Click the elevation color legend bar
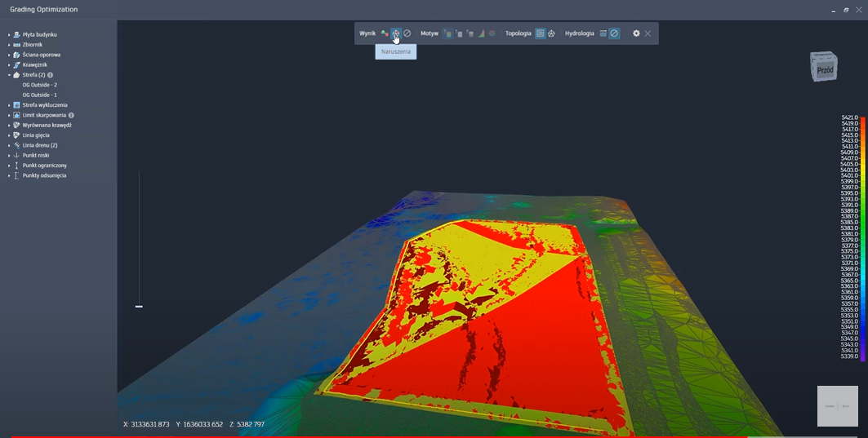Viewport: 868px width, 438px height. pos(862,239)
